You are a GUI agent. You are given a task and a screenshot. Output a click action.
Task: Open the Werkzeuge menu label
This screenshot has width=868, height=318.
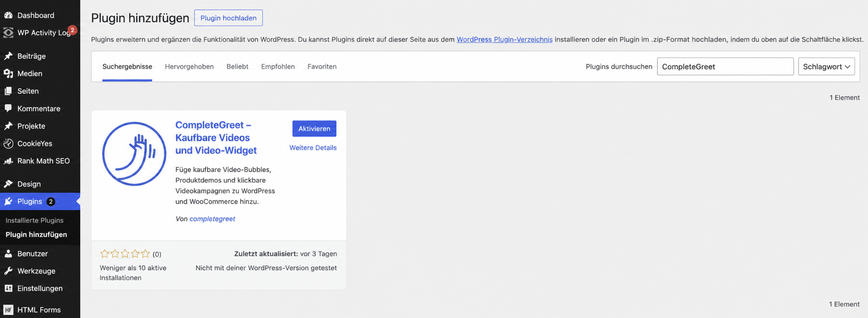36,271
